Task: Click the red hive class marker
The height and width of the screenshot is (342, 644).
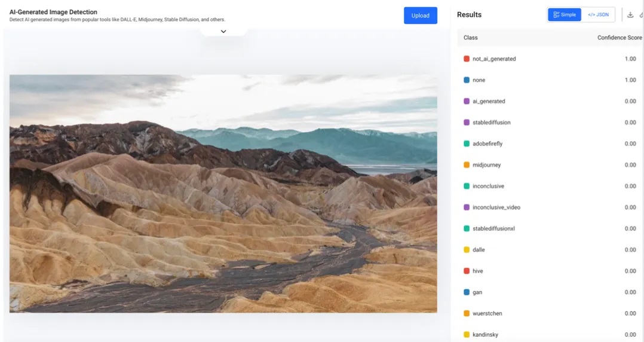Action: click(x=467, y=271)
